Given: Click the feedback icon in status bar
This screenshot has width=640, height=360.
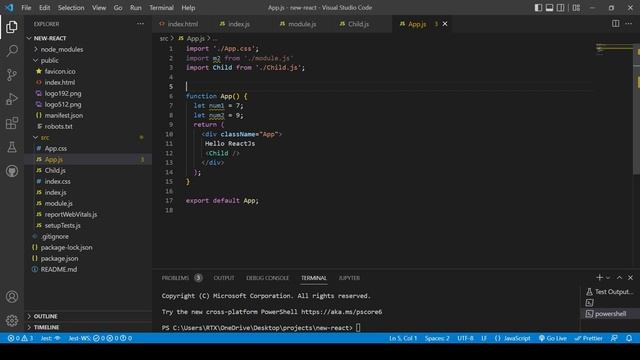Looking at the screenshot, I should coord(614,338).
